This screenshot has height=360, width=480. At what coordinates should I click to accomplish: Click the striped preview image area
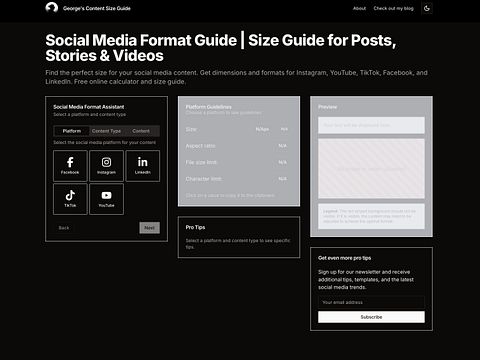click(x=371, y=169)
